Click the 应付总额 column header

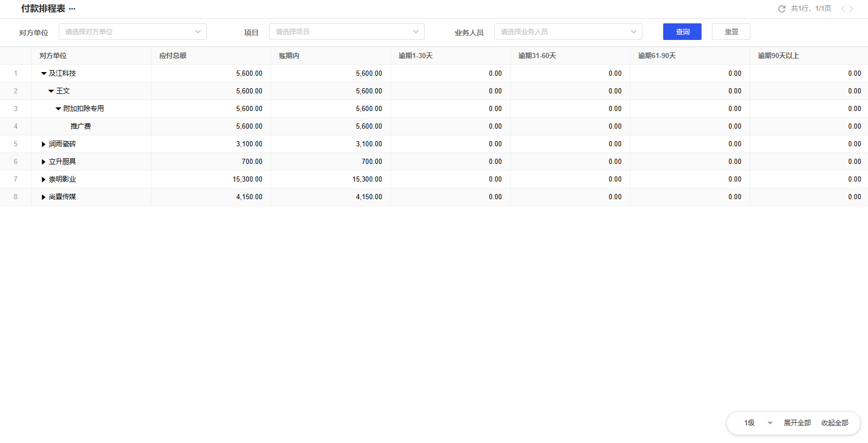tap(173, 56)
